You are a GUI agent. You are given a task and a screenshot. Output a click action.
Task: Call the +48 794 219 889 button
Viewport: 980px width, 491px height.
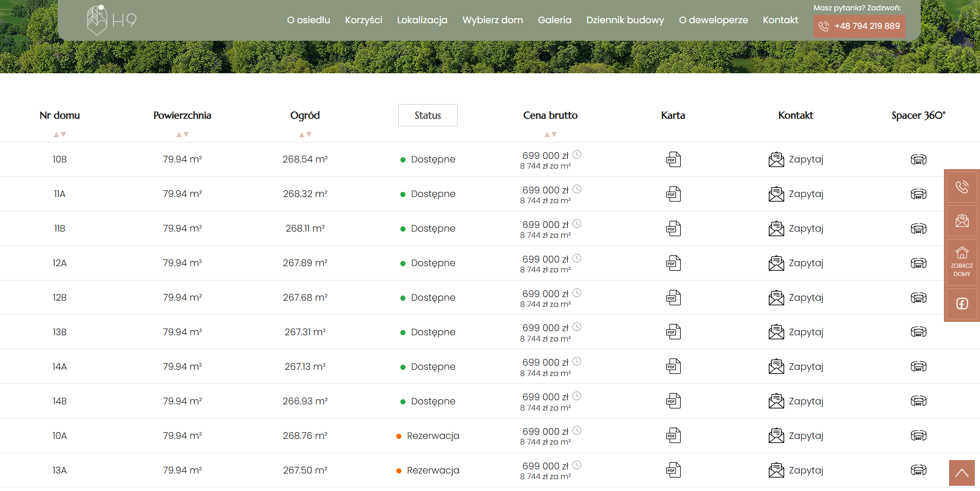pos(859,26)
